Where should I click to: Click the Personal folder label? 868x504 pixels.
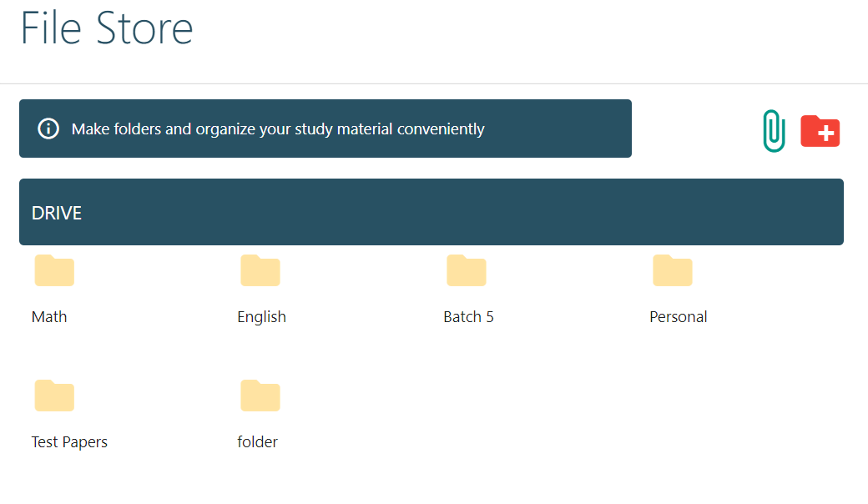coord(678,316)
